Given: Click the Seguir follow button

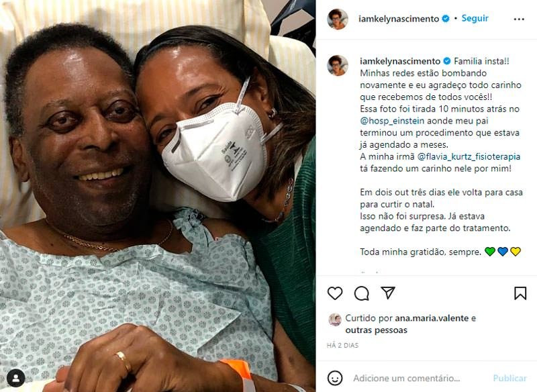Looking at the screenshot, I should point(475,18).
